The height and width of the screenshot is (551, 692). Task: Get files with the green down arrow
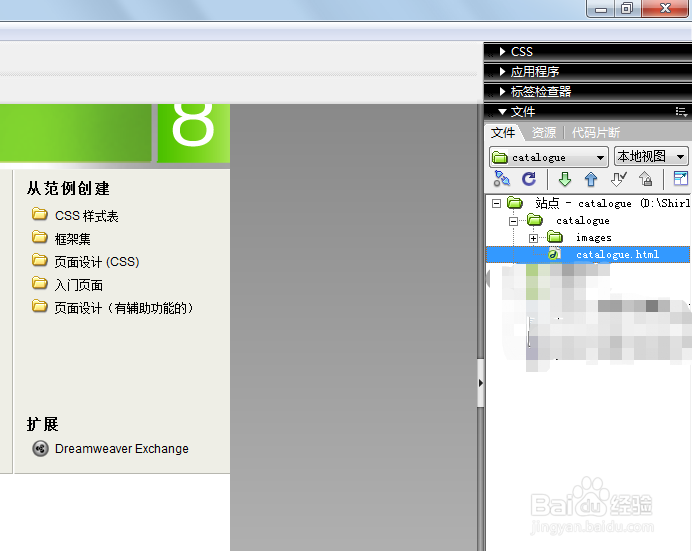point(564,179)
